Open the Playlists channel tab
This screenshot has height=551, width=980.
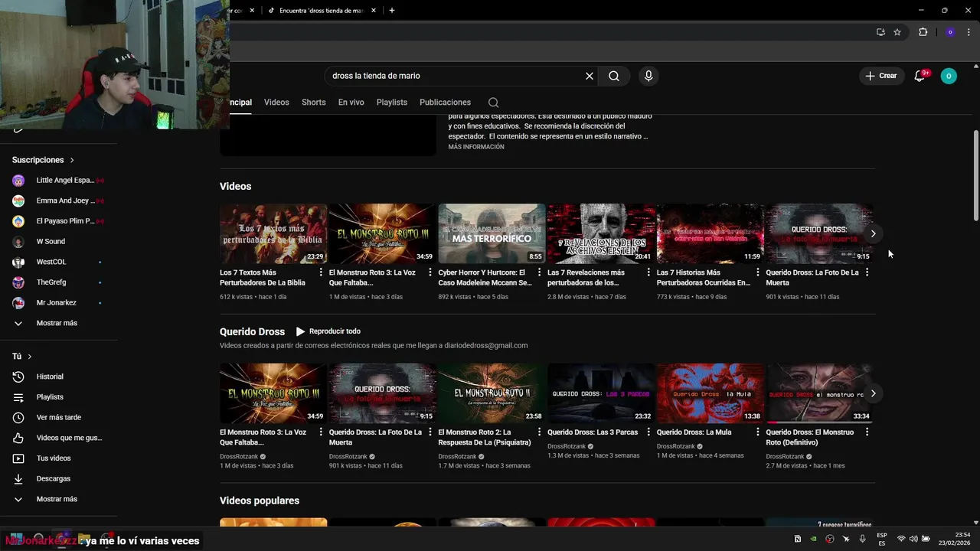pos(392,103)
